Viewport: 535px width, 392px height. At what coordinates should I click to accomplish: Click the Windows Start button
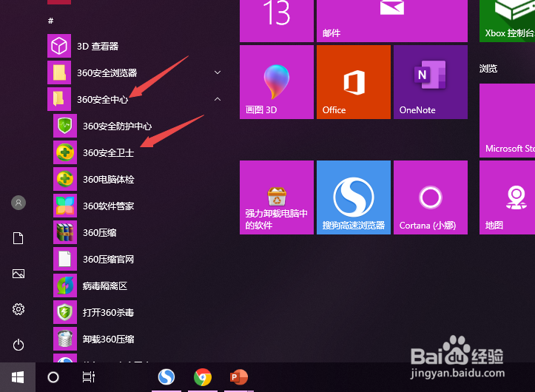point(18,377)
